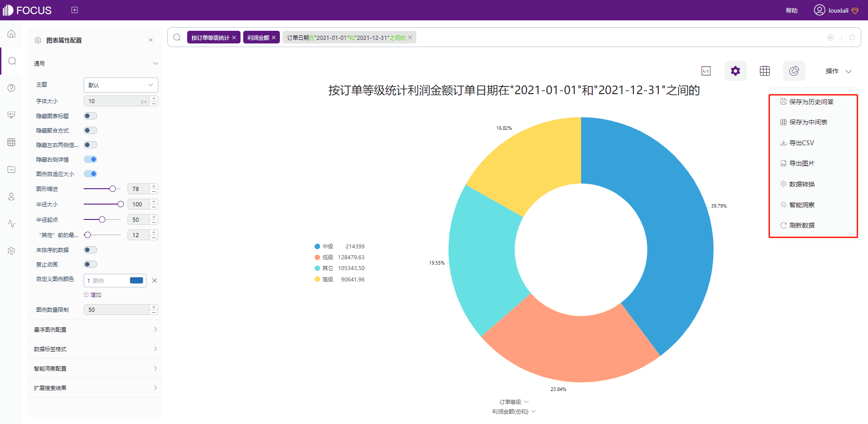Toggle 隐藏左右两侧信息 switch
Viewport: 868px width, 424px height.
[x=90, y=145]
